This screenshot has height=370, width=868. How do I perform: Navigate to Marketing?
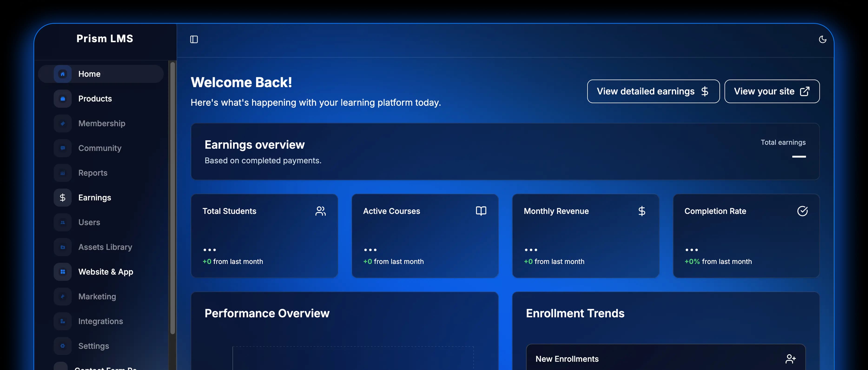click(101, 296)
